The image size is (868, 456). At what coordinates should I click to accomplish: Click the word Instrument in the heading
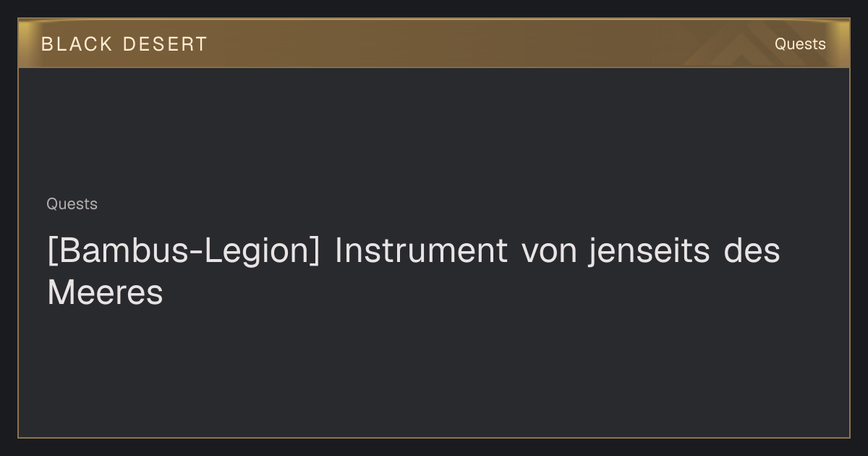coord(421,250)
